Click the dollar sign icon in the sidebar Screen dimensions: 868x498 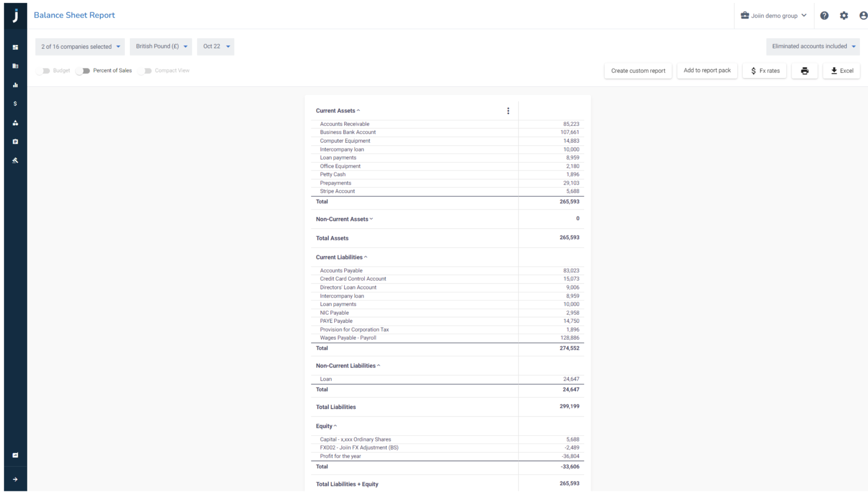click(15, 103)
